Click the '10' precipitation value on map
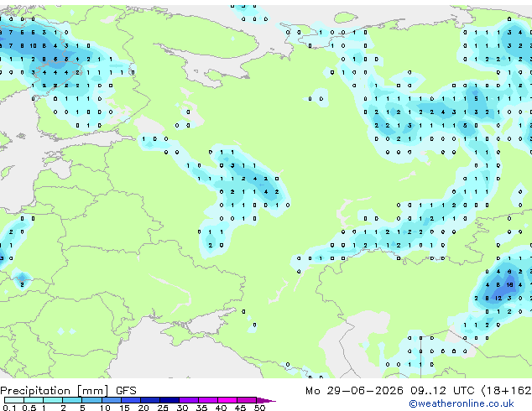Screen dimensions: 532x411 tap(33, 45)
